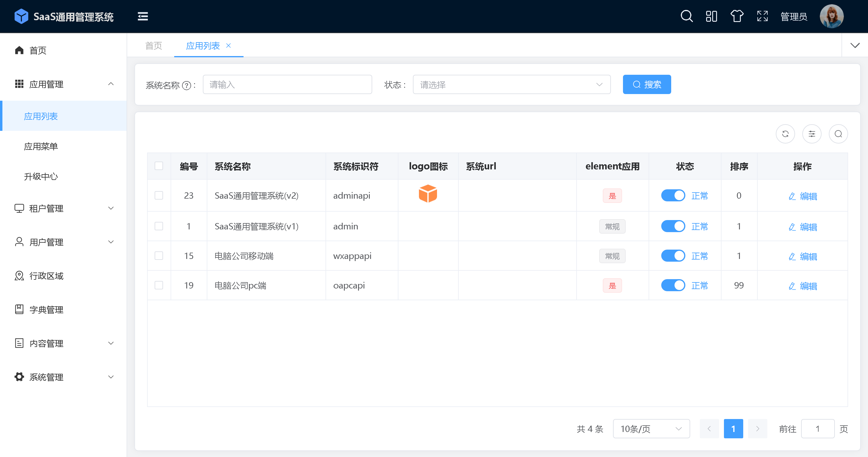The image size is (868, 457).
Task: Toggle status switch for adminapi row
Action: pos(673,195)
